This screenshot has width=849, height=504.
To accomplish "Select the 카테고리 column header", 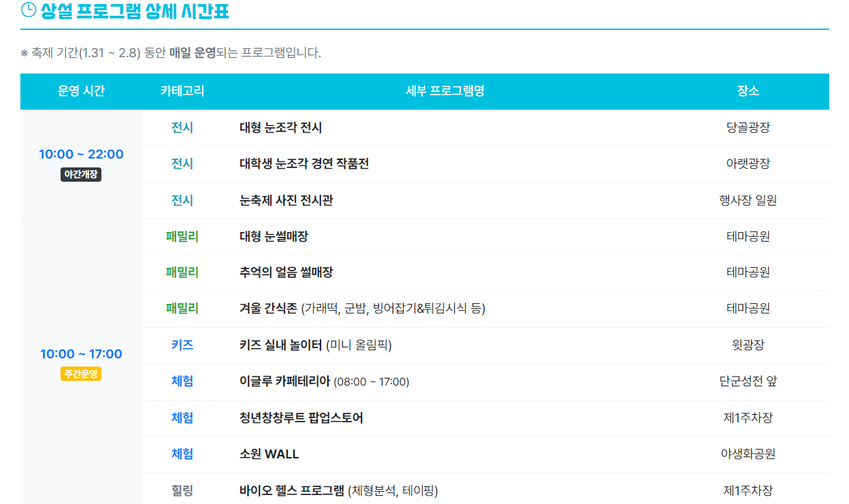I will (182, 91).
